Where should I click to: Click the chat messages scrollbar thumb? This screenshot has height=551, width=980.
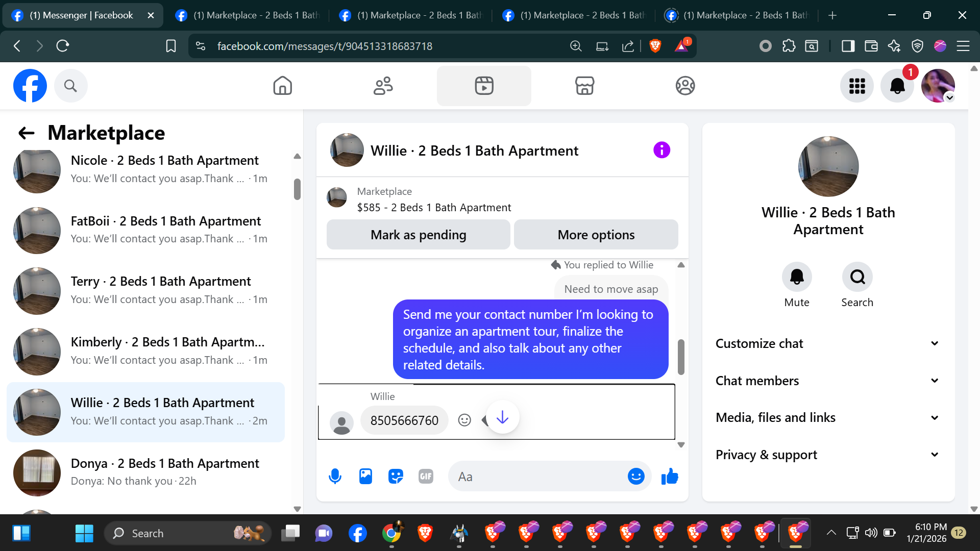pyautogui.click(x=681, y=357)
